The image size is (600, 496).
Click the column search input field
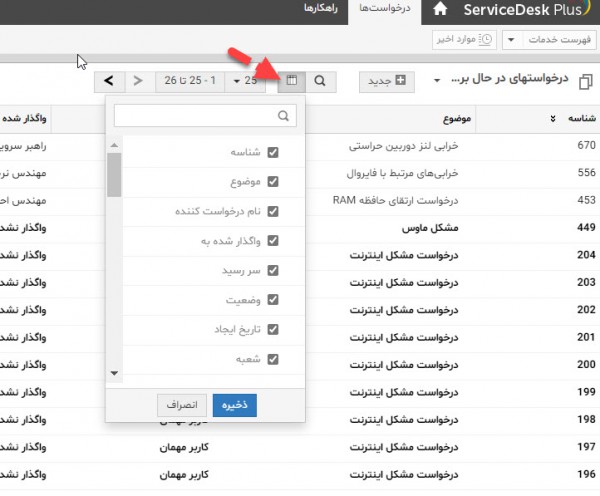pos(205,116)
